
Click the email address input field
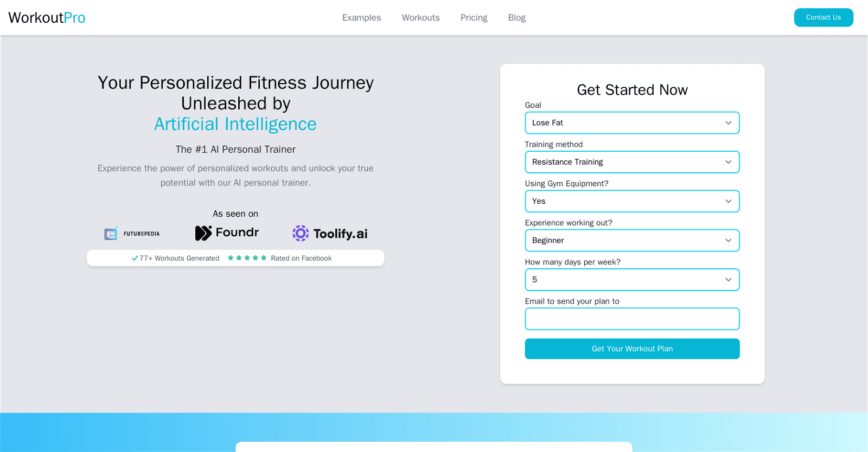point(632,319)
